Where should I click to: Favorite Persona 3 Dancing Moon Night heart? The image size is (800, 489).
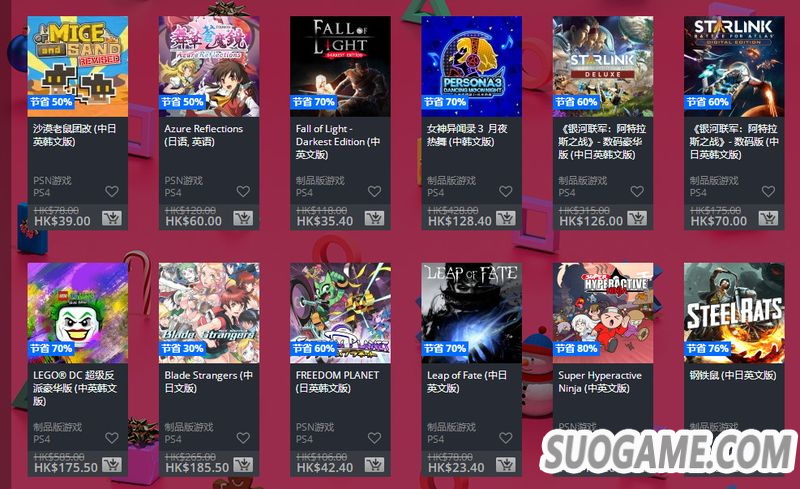(506, 191)
